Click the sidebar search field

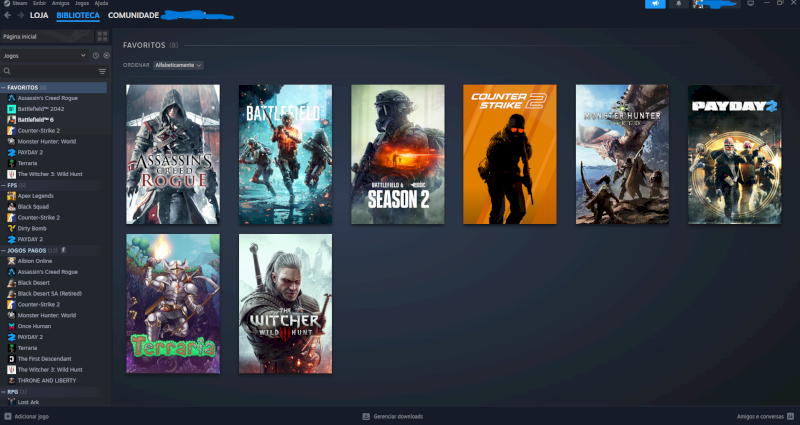[54, 71]
